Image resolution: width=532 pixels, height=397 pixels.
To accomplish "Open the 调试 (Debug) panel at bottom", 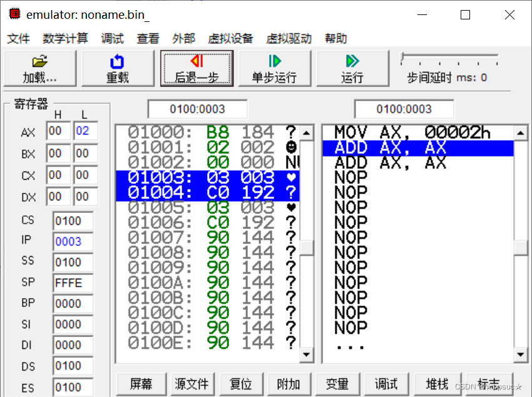I will pos(386,384).
